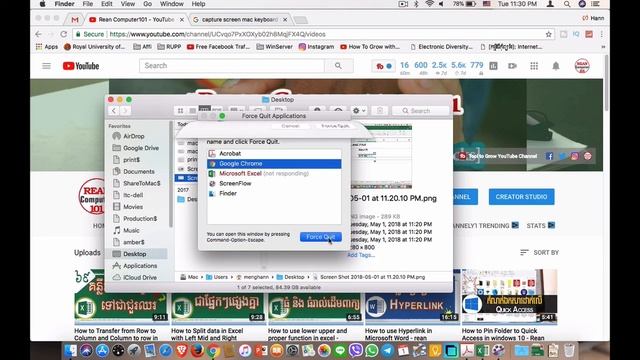Open the Finder gear action dropdown
The width and height of the screenshot is (640, 360).
pos(359,111)
